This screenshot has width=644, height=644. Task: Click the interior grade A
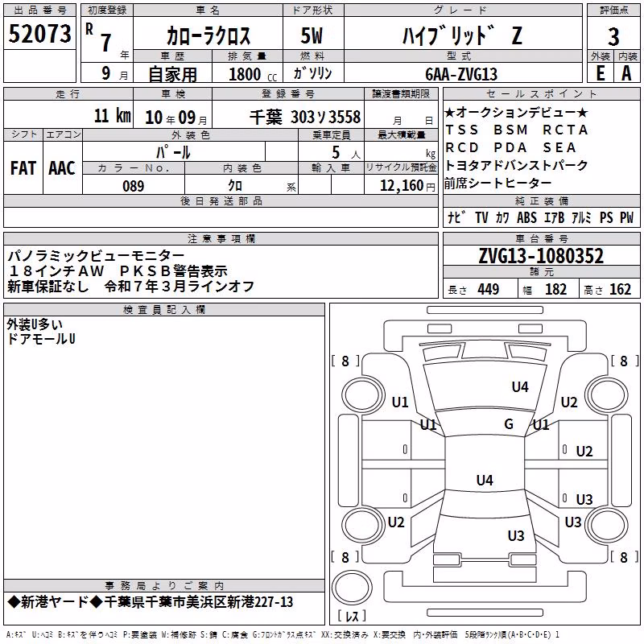coord(626,73)
